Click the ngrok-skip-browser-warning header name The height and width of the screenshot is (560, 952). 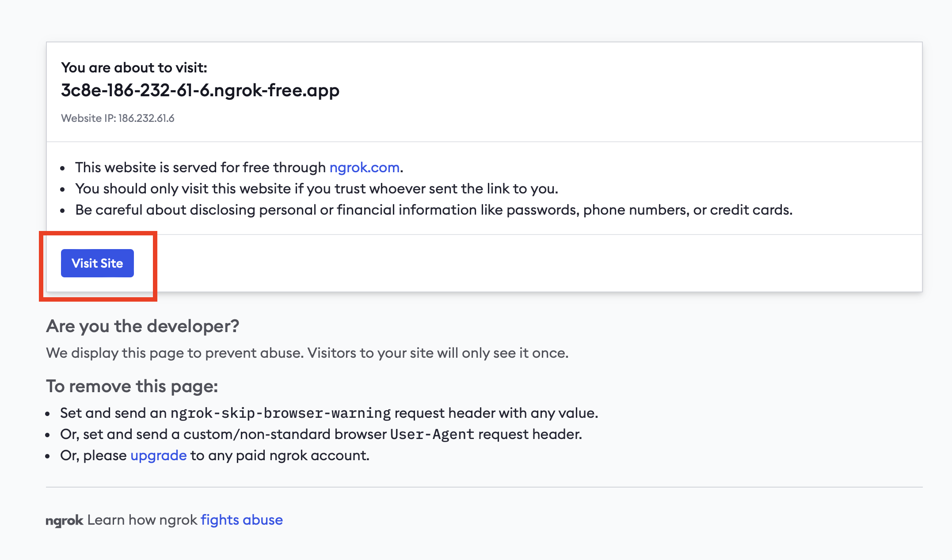281,413
